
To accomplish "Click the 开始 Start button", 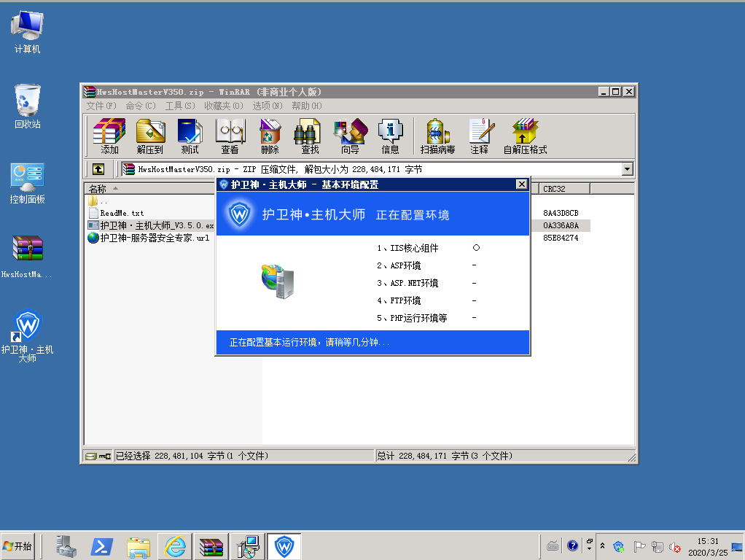I will click(x=18, y=545).
